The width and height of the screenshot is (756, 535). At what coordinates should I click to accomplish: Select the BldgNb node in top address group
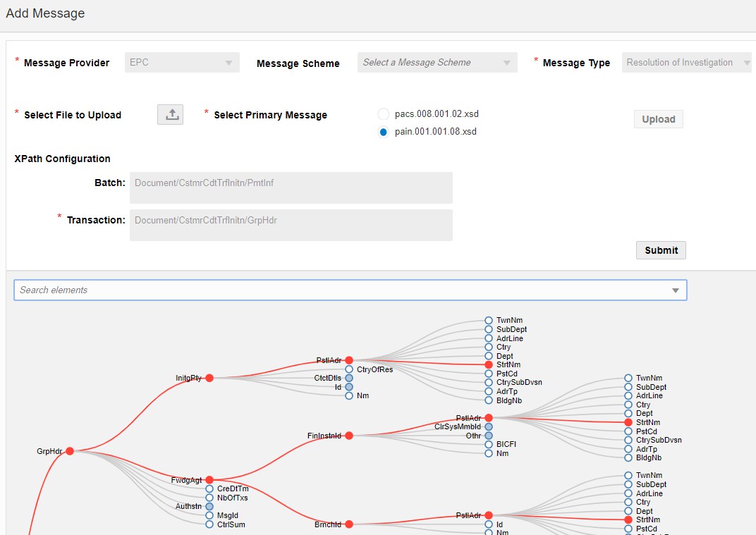[489, 400]
